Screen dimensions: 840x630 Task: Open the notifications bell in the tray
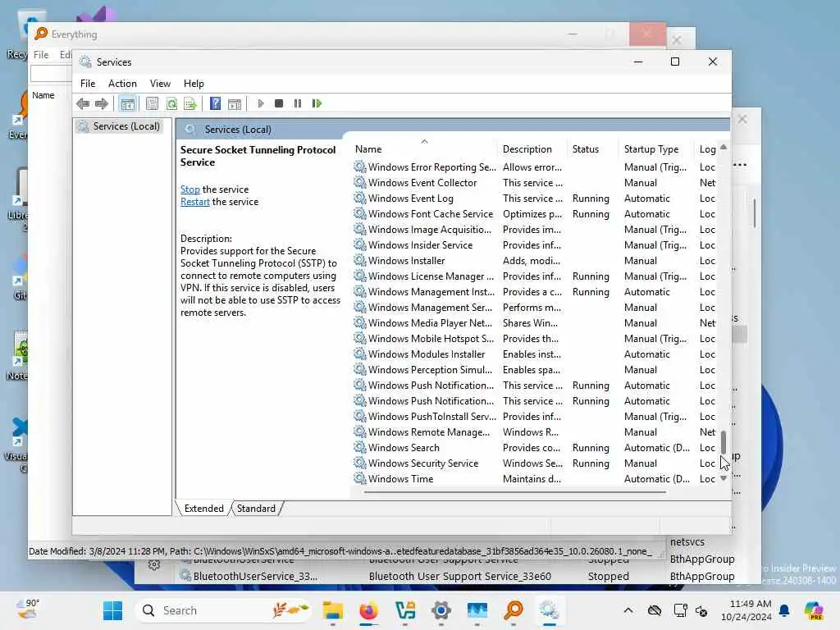tap(784, 610)
